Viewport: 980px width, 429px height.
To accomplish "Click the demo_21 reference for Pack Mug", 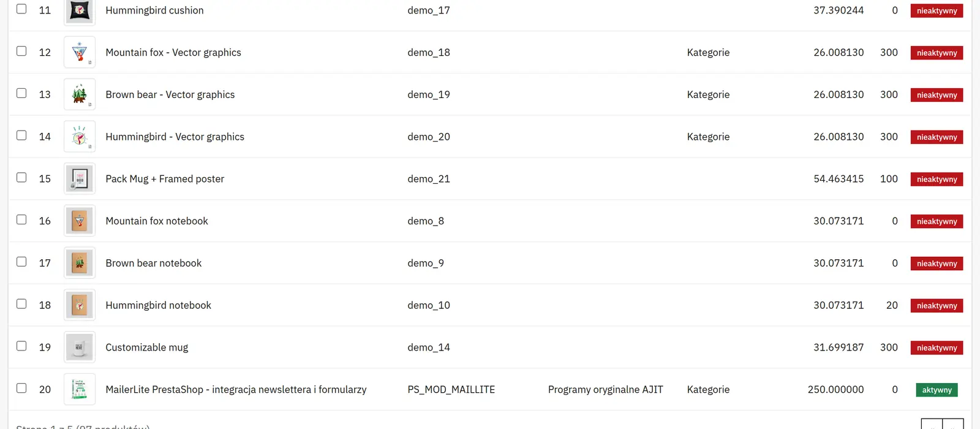I will point(429,178).
